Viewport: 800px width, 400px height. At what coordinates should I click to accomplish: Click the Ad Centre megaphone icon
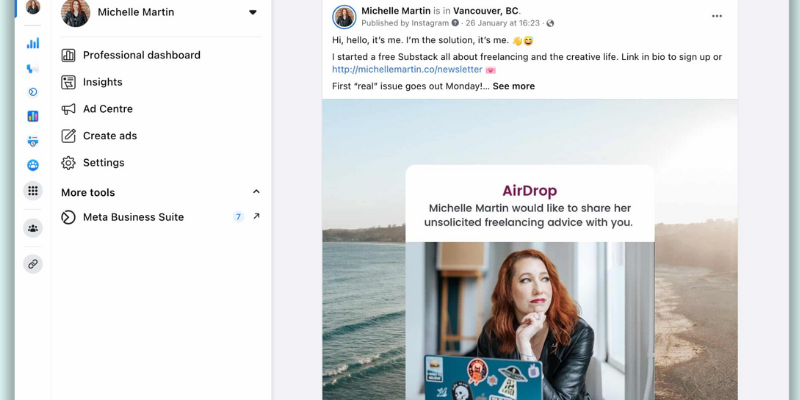click(x=68, y=109)
